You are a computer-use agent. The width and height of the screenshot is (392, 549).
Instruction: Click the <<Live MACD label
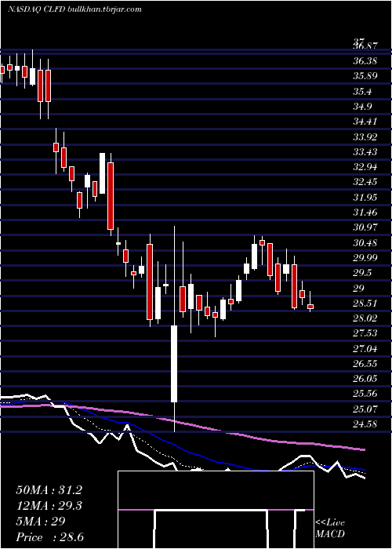(330, 529)
